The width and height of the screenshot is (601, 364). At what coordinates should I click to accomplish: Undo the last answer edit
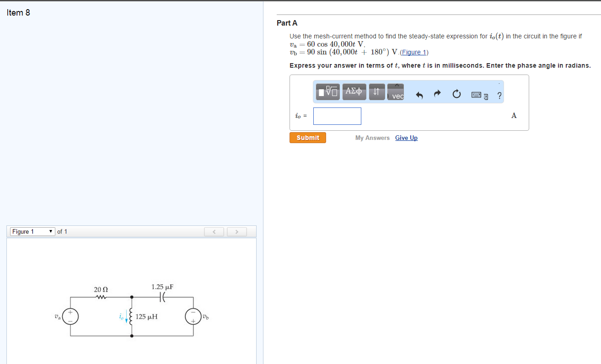coord(419,95)
